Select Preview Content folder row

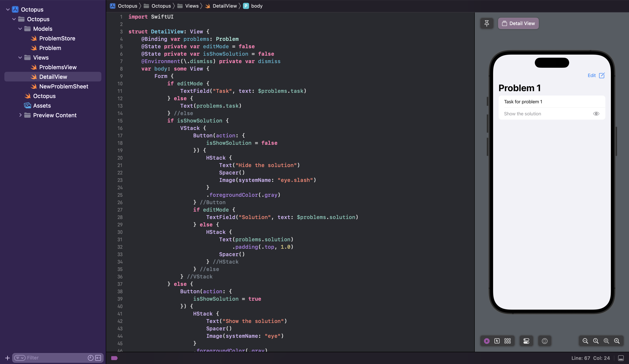(55, 115)
